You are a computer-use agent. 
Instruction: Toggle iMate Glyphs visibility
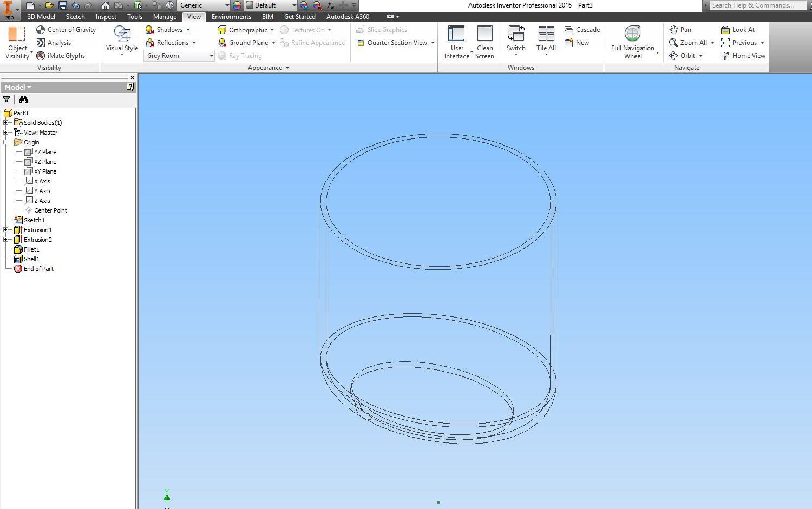[41, 56]
